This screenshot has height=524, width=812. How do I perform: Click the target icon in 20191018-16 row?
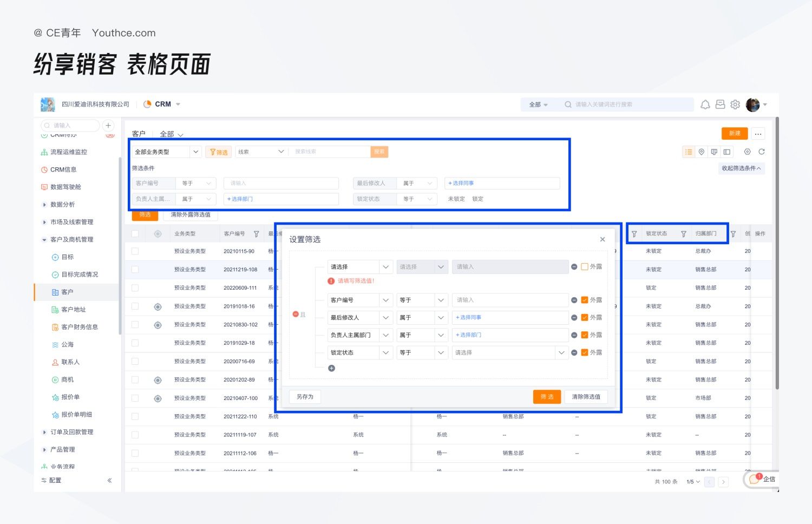158,306
